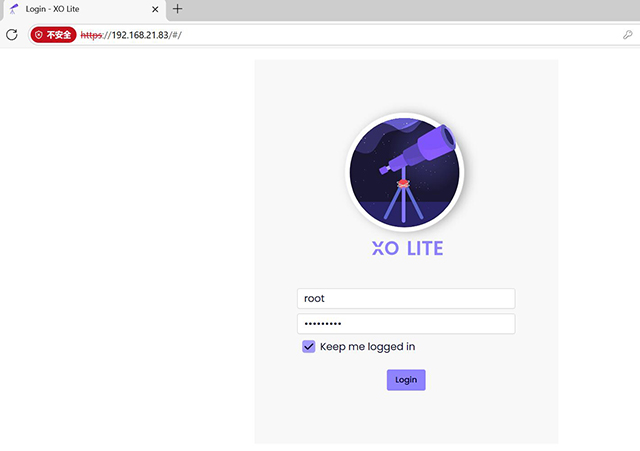The height and width of the screenshot is (451, 640).
Task: Switch to the Login - XO Lite tab
Action: point(84,10)
